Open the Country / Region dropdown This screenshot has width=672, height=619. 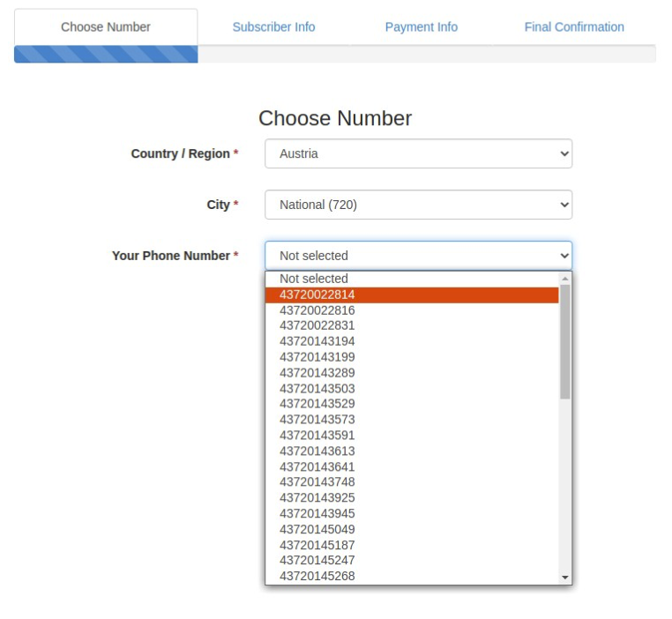tap(418, 153)
